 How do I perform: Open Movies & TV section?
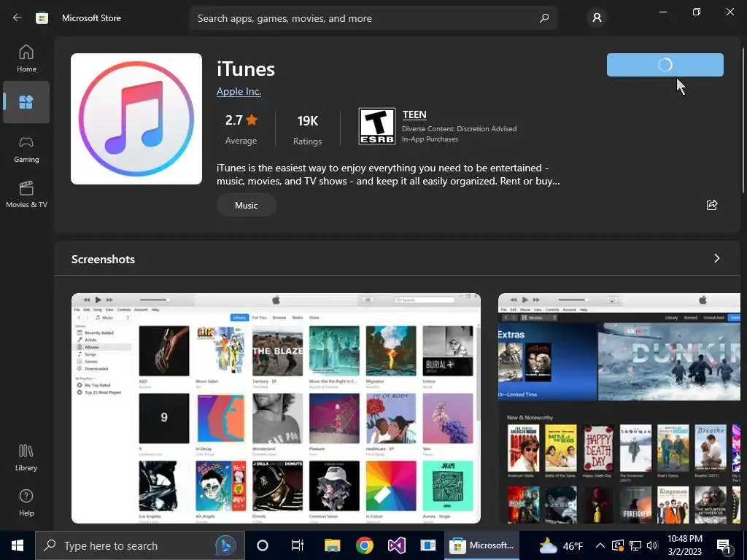click(x=26, y=194)
